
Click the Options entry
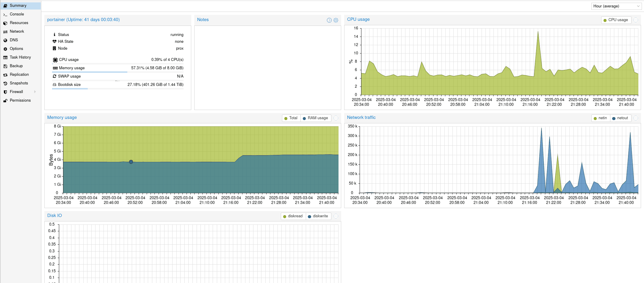(16, 48)
